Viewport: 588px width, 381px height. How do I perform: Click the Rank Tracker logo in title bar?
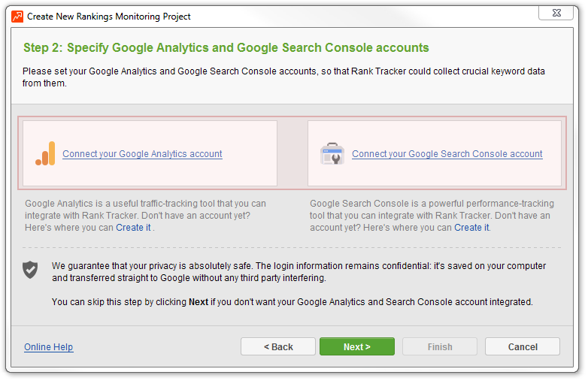pos(17,17)
